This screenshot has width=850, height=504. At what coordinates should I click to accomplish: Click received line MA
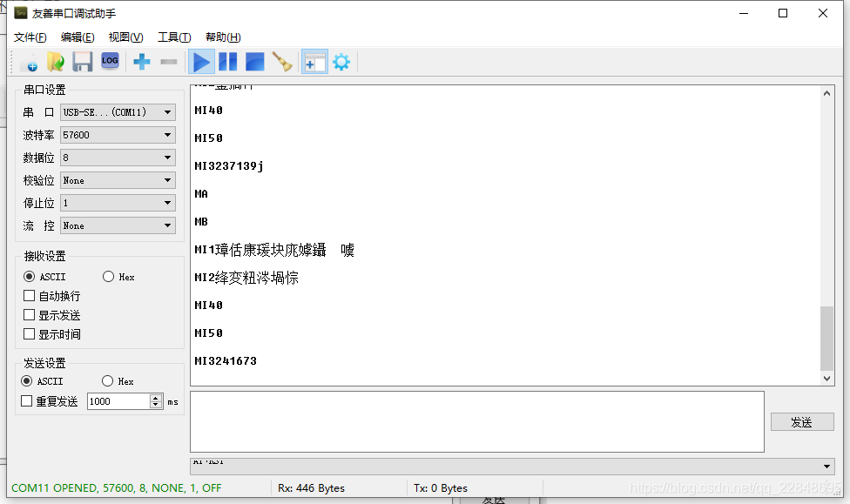coord(201,194)
